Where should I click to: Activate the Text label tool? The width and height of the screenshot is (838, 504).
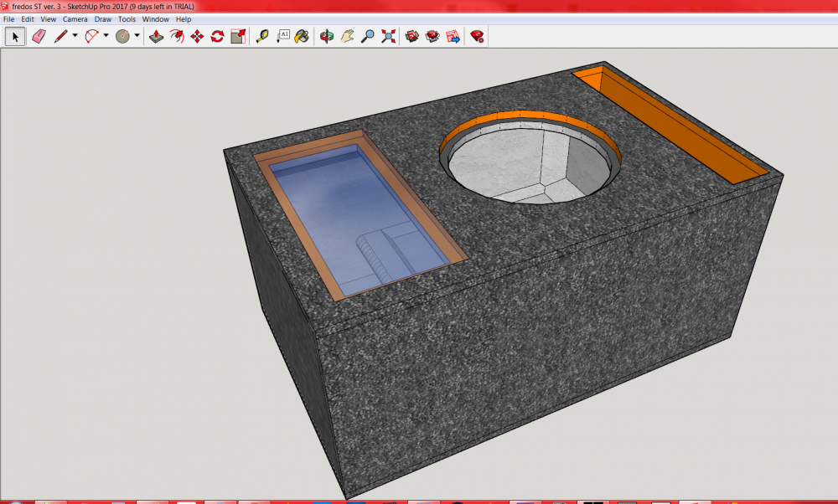pyautogui.click(x=282, y=36)
